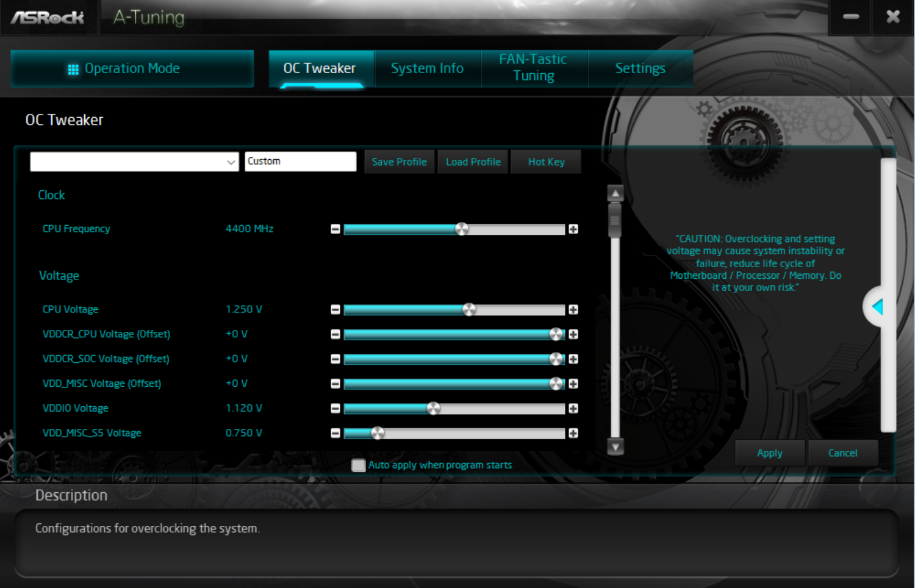Click the Load Profile button
Image resolution: width=915 pixels, height=588 pixels.
point(473,162)
